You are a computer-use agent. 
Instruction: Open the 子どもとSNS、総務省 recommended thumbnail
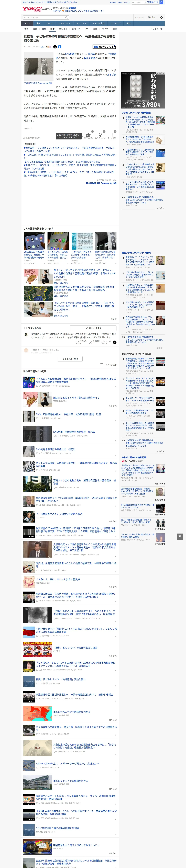tap(58, 241)
